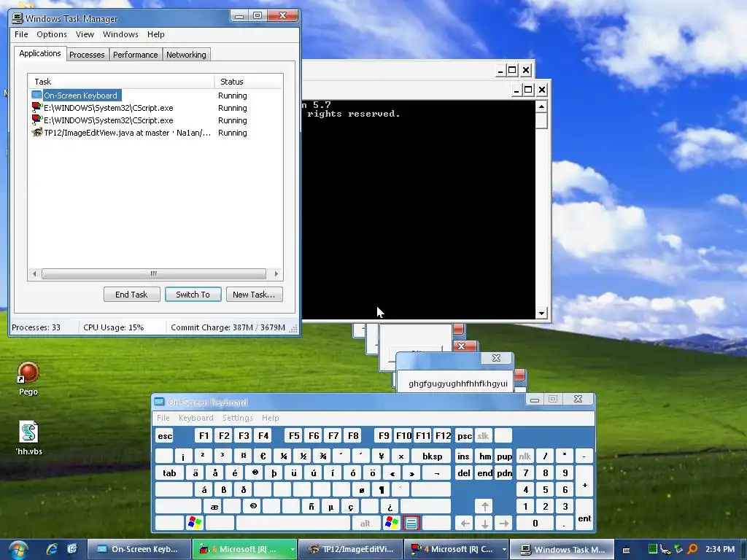The width and height of the screenshot is (747, 560).
Task: Click the esc key on On-Screen Keyboard
Action: pyautogui.click(x=165, y=436)
